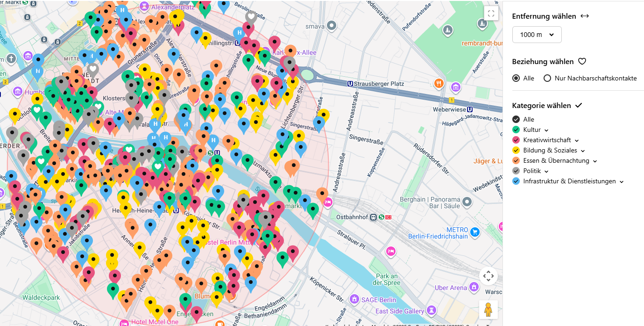Select the Ostbahnhof station icon
644x326 pixels.
click(373, 217)
